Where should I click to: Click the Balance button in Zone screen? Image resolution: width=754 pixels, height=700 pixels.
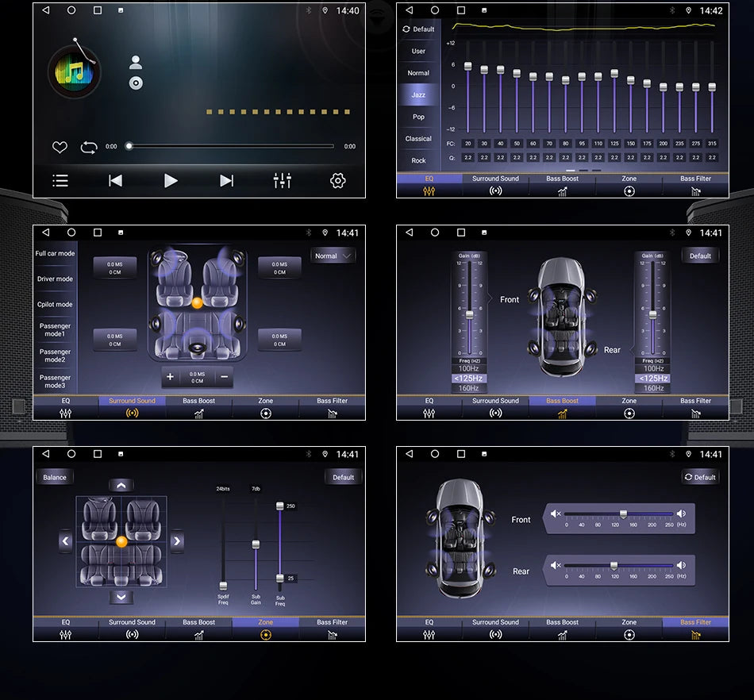pyautogui.click(x=54, y=478)
